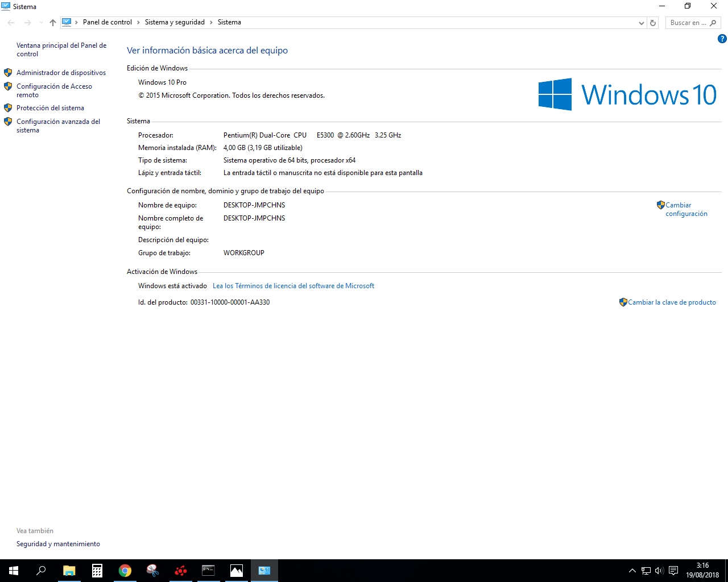The width and height of the screenshot is (728, 582).
Task: Click the shield icon beside Acceso remoto
Action: (x=8, y=86)
